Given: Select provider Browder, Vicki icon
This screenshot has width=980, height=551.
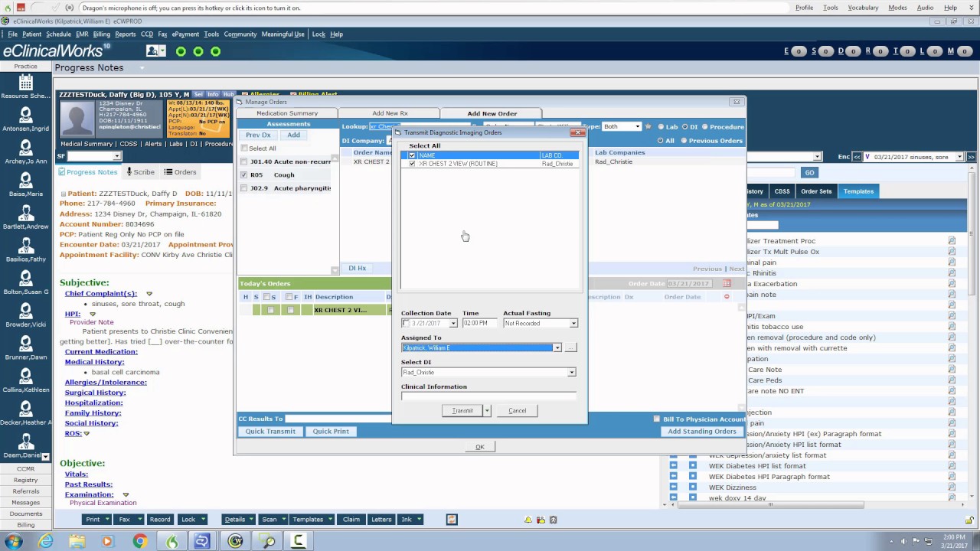Looking at the screenshot, I should point(25,311).
